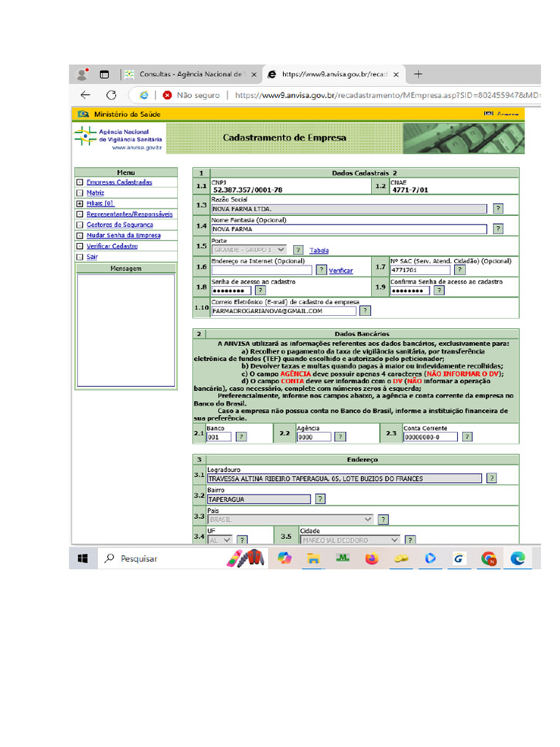
Task: Click the Endereço na Internet input field
Action: 262,270
